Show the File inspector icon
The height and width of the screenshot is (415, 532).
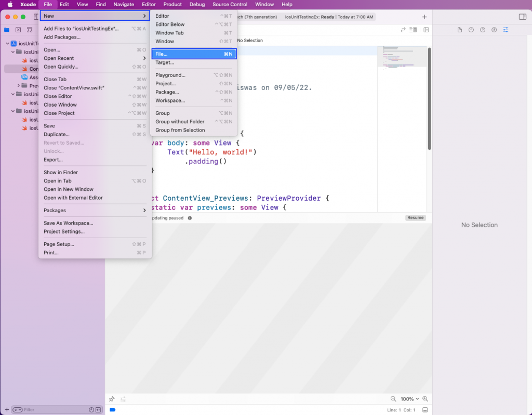point(460,30)
